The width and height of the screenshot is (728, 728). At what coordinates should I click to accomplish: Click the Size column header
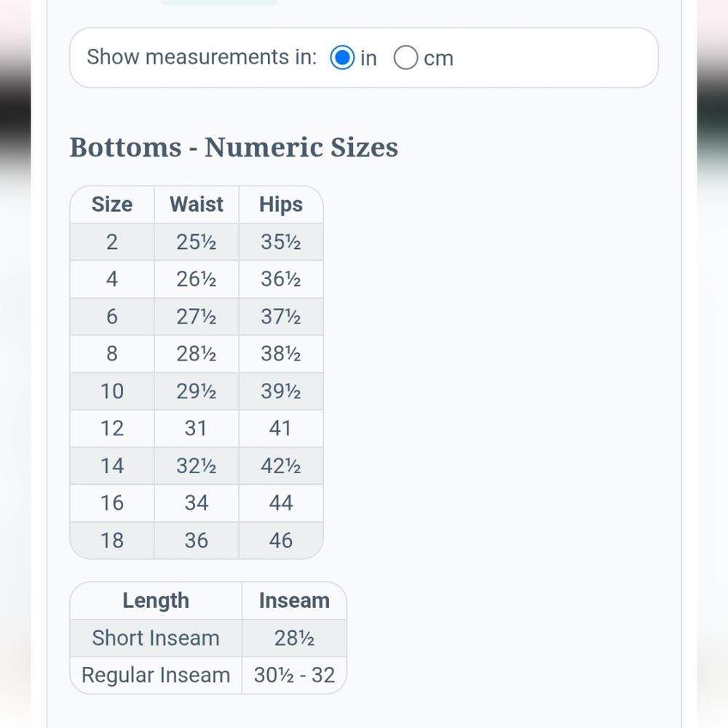112,205
